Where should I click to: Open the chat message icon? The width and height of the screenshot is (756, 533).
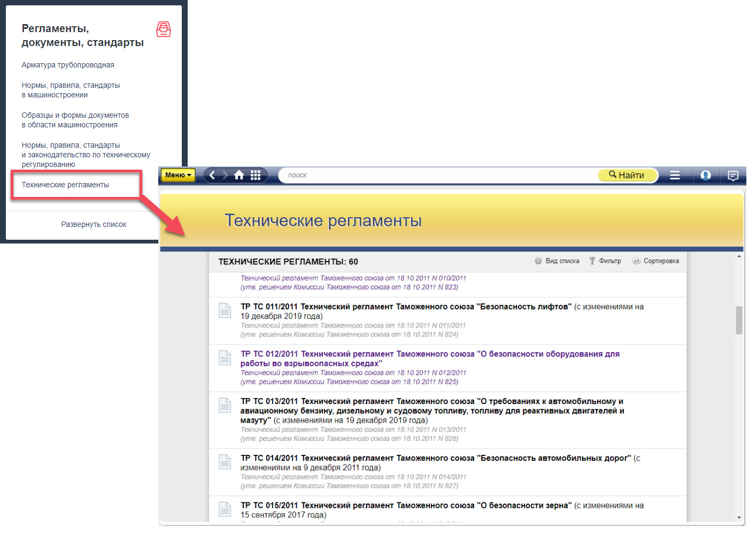[733, 176]
